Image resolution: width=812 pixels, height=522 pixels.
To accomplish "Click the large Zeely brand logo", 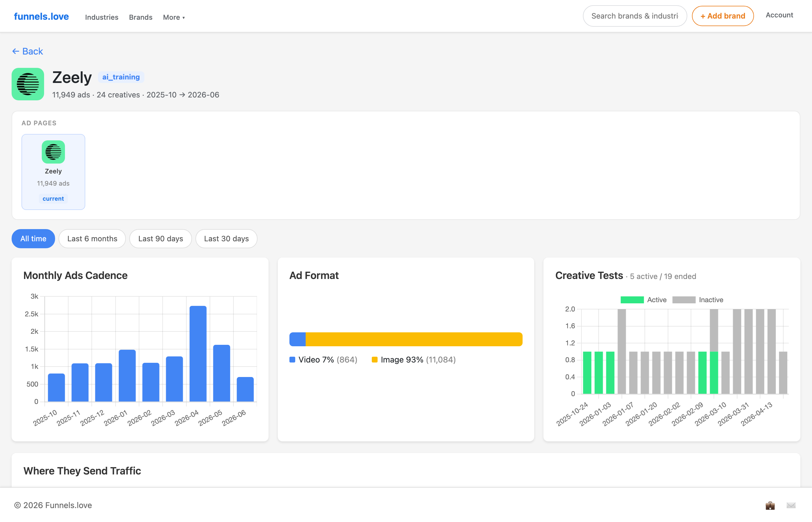I will coord(28,84).
